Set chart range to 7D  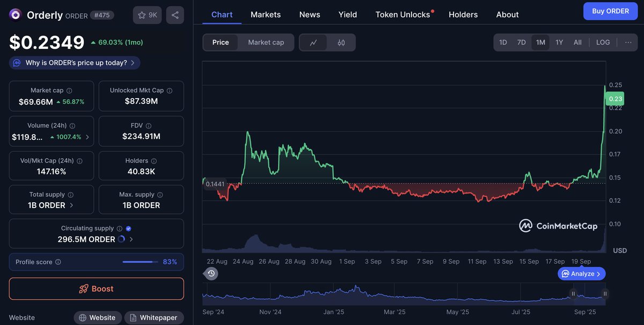point(521,42)
